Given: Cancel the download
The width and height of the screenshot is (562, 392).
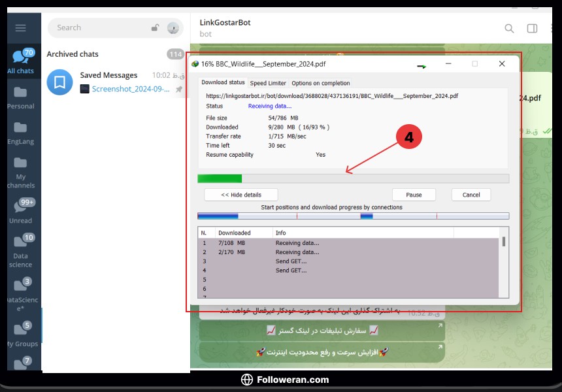Looking at the screenshot, I should coord(471,195).
